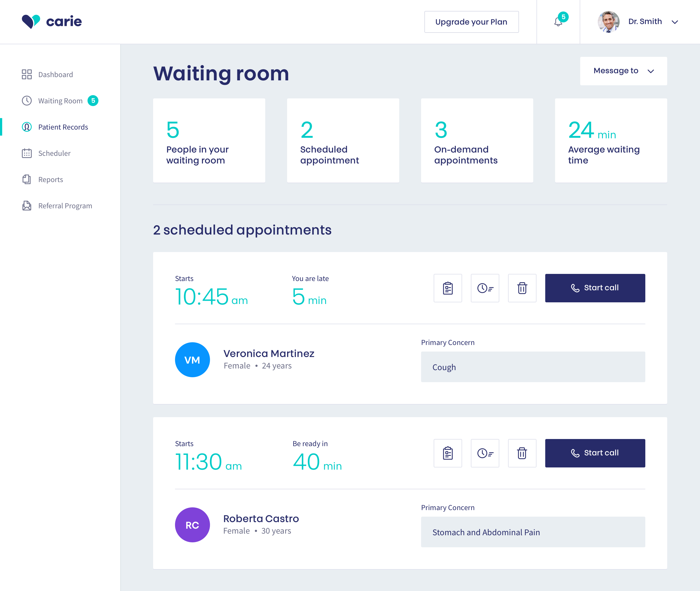This screenshot has width=700, height=591.
Task: Start call with Roberta Castro
Action: point(595,453)
